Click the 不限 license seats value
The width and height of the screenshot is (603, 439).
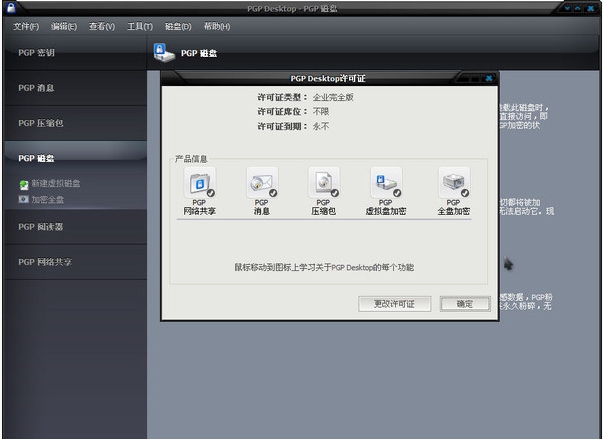321,111
